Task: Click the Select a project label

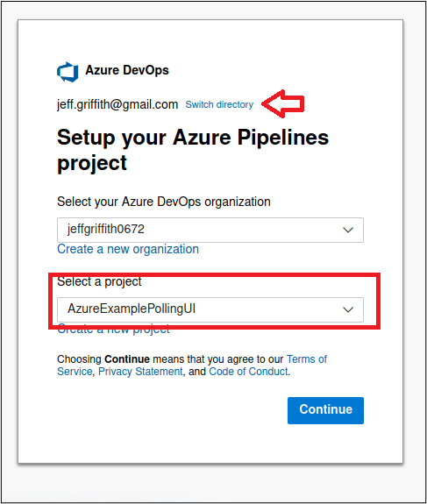Action: tap(99, 281)
